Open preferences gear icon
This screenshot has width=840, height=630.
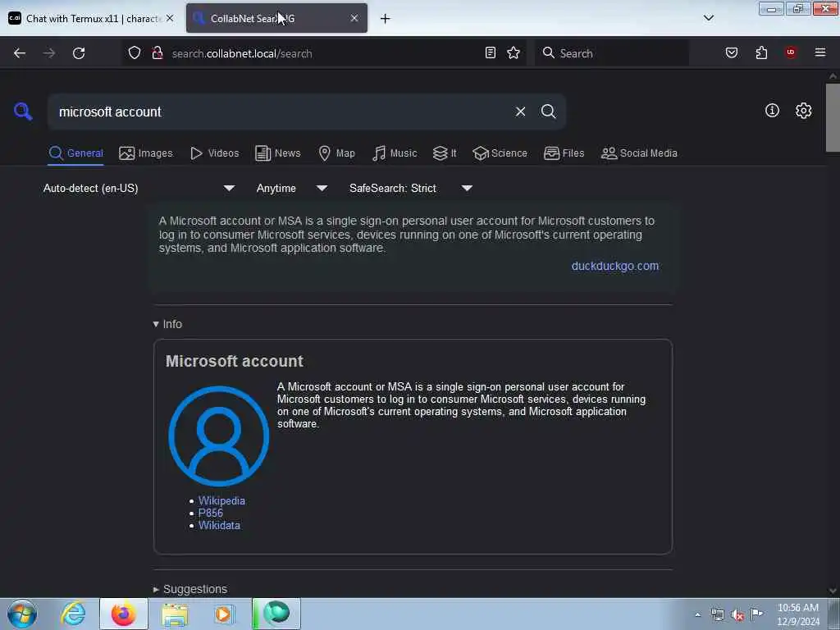pos(803,111)
